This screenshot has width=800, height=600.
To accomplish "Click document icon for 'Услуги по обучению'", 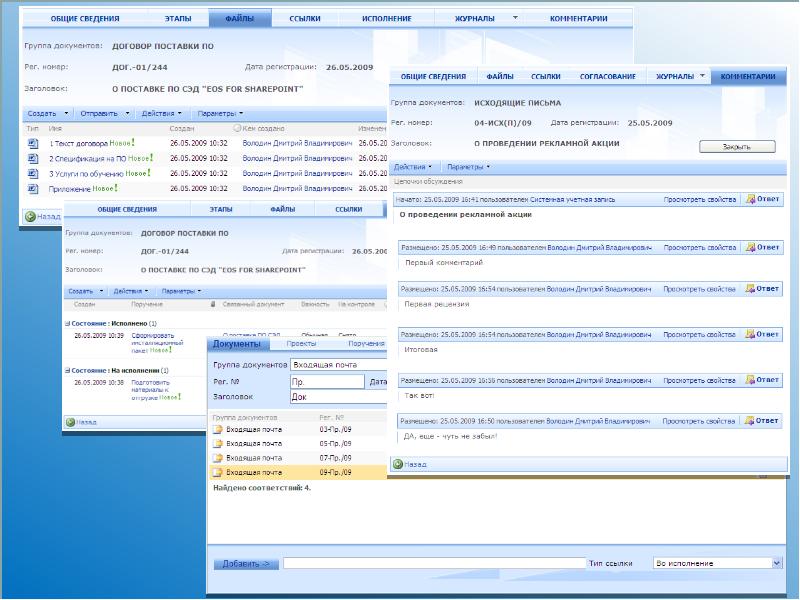I will [33, 173].
